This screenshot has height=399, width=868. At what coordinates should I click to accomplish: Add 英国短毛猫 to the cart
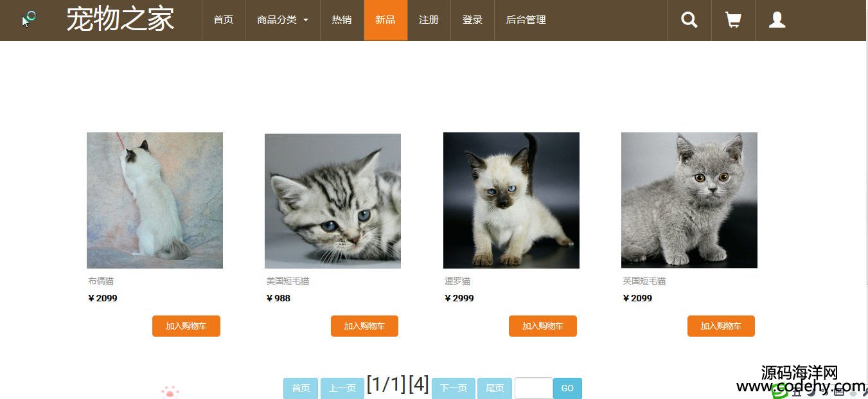pos(721,326)
